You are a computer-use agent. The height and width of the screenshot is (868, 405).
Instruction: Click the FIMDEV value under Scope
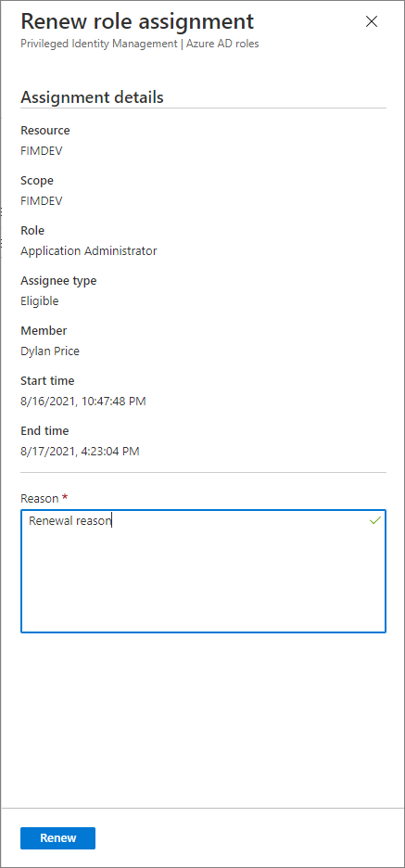[42, 201]
